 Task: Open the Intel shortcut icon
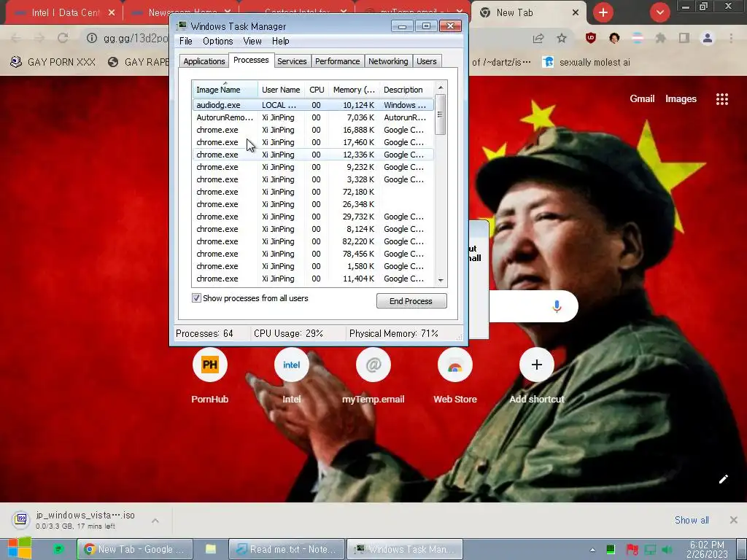coord(292,365)
